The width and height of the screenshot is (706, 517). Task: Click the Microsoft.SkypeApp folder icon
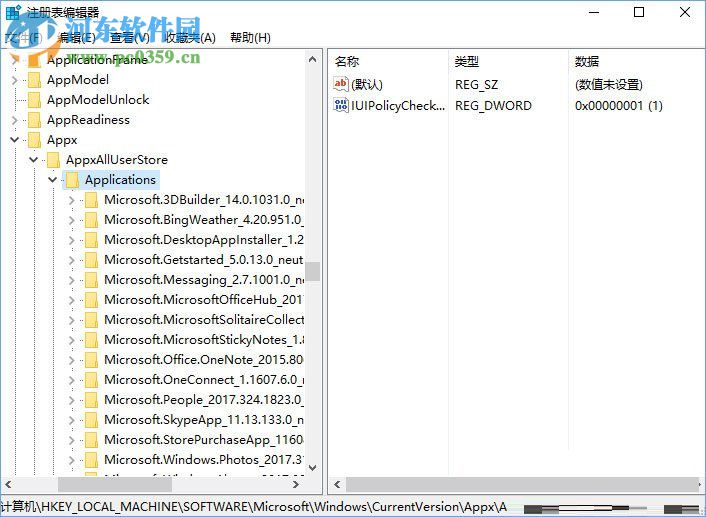(91, 419)
